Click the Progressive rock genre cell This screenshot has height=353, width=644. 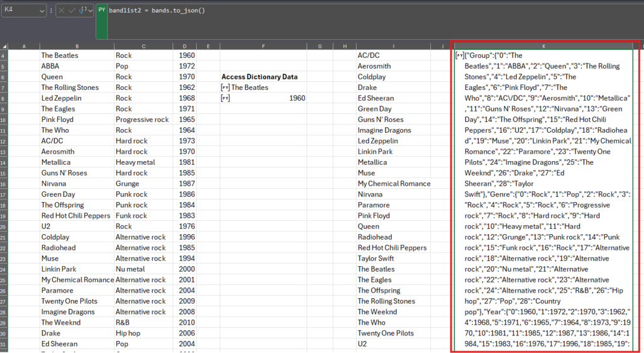click(143, 120)
